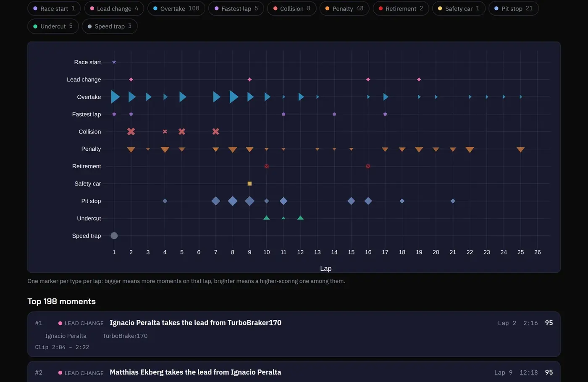Toggle the Lead change filter chip
The width and height of the screenshot is (588, 382).
point(114,8)
